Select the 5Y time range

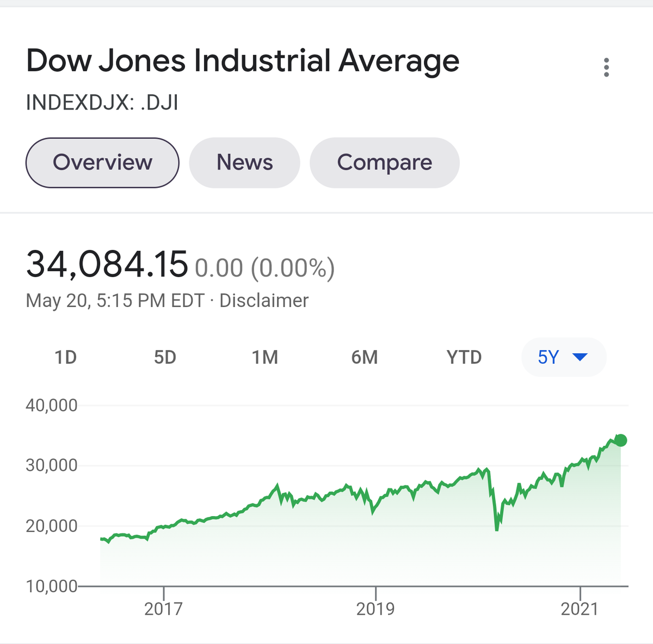564,357
